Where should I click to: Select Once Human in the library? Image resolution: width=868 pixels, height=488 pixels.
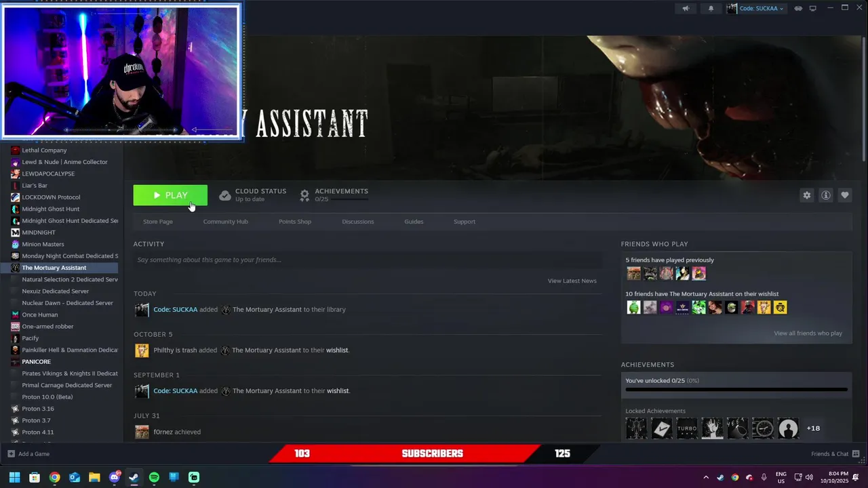[x=40, y=314]
